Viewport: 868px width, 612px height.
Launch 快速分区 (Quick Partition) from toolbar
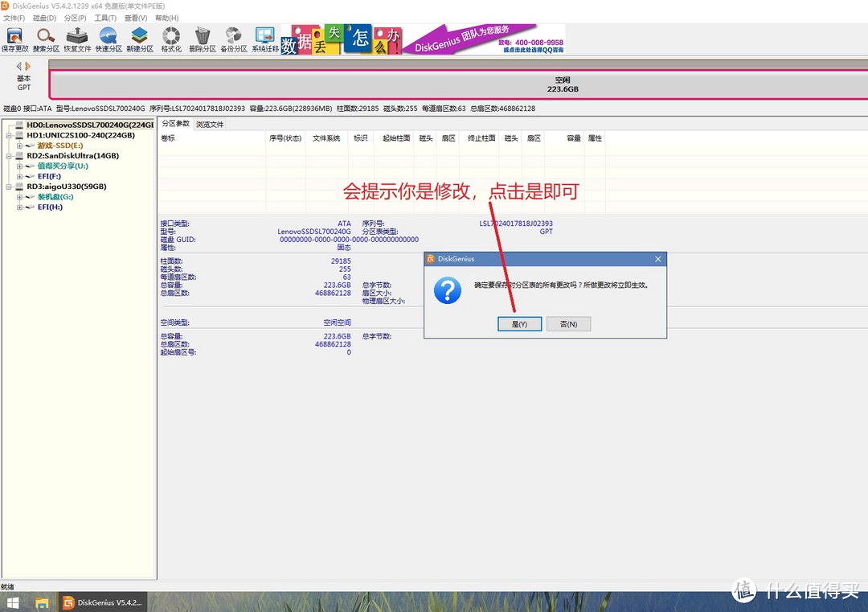[108, 39]
